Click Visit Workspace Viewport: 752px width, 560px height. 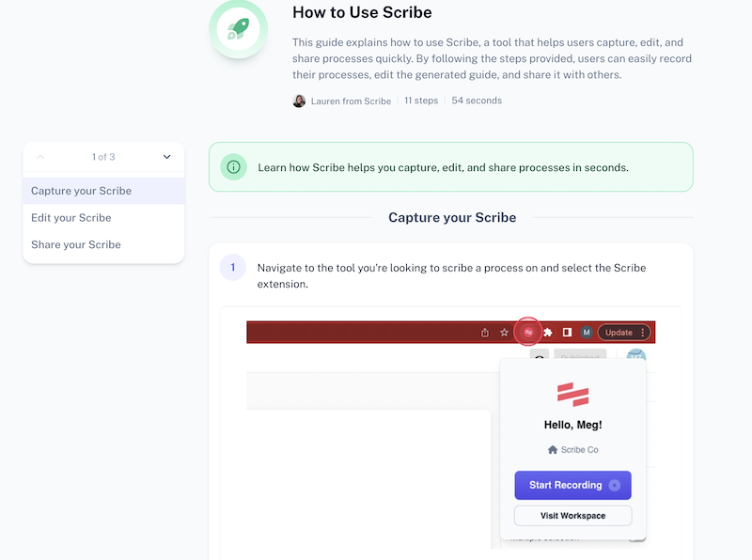pyautogui.click(x=572, y=515)
